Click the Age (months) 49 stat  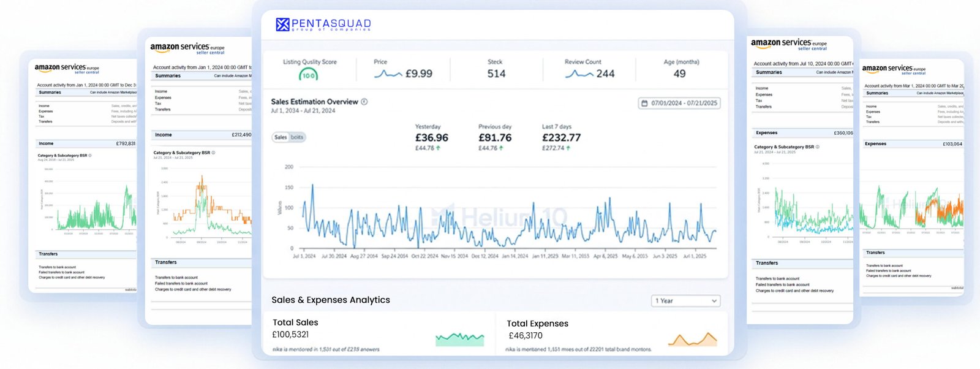point(679,74)
